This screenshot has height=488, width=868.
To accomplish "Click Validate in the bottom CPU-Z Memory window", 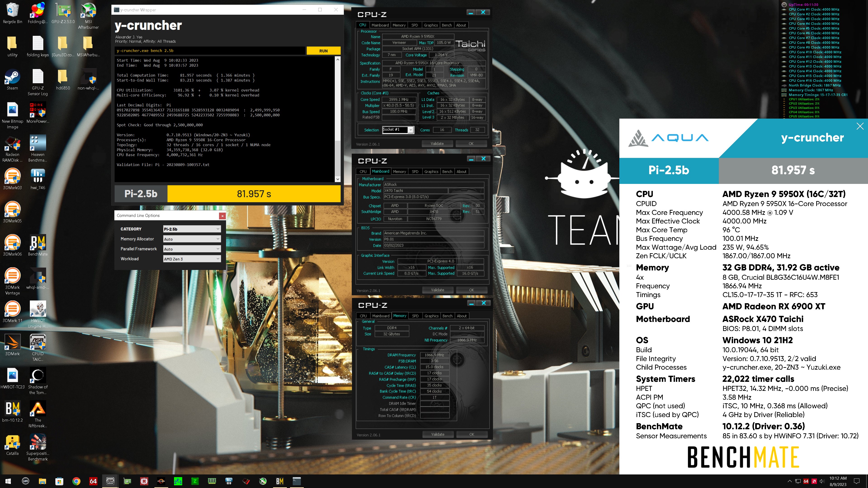I will coord(438,435).
